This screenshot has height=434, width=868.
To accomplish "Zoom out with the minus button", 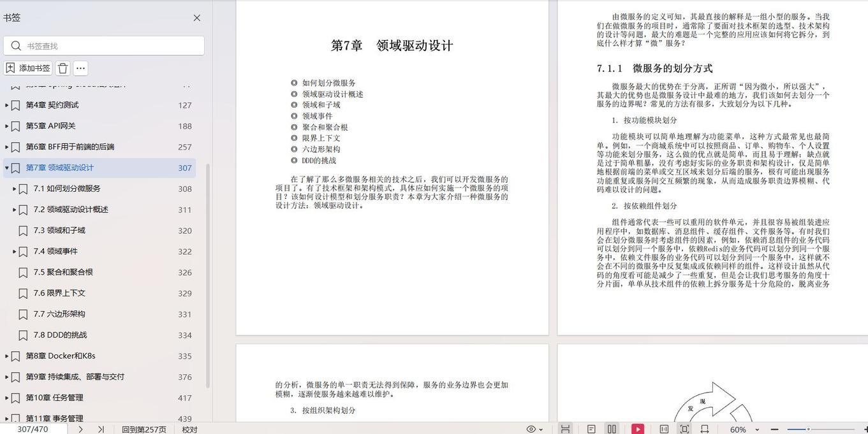I will point(774,429).
